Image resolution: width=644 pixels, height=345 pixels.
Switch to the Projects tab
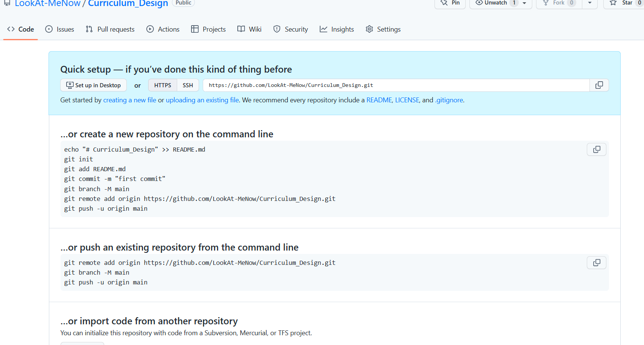[208, 29]
